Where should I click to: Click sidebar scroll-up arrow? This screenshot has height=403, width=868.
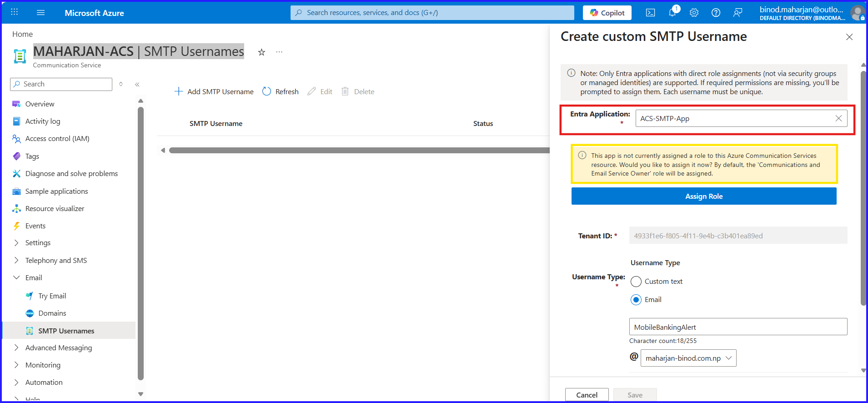click(x=140, y=101)
